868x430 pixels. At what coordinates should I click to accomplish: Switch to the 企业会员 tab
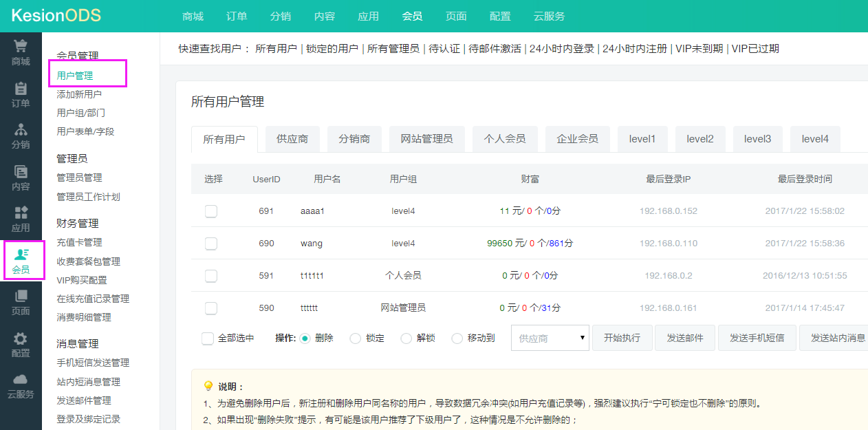pyautogui.click(x=577, y=139)
